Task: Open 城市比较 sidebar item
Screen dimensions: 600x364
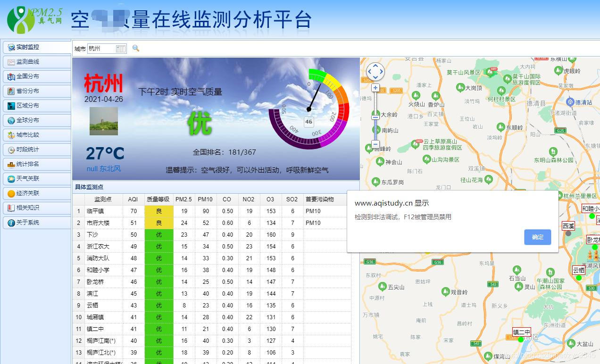Action: point(37,135)
